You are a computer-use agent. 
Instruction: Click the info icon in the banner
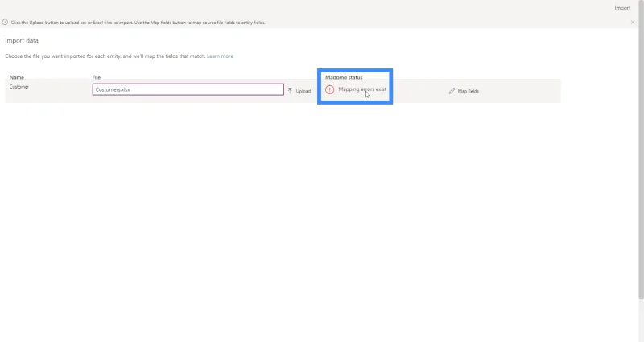coord(5,23)
